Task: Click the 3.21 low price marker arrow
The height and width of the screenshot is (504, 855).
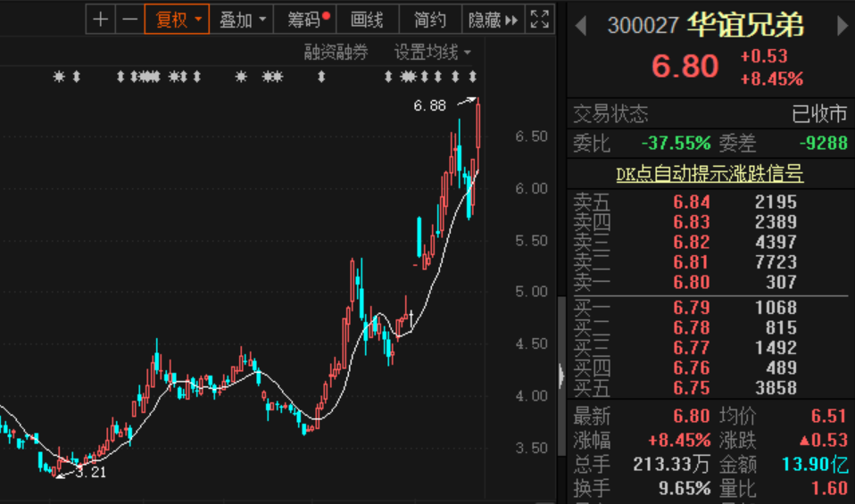Action: [x=62, y=475]
